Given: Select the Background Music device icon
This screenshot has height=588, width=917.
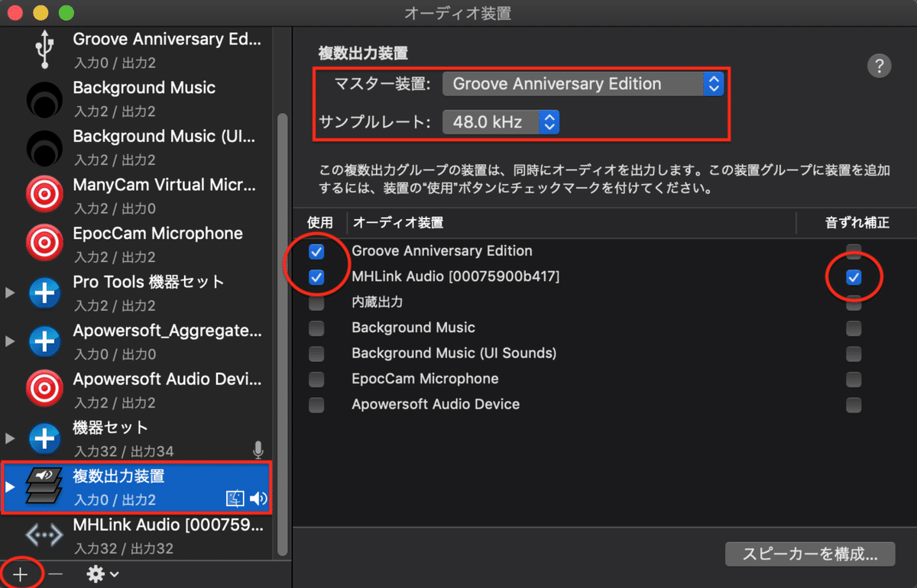Looking at the screenshot, I should 45,99.
